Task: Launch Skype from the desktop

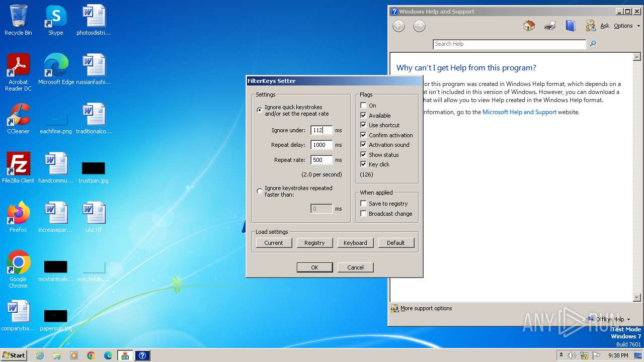Action: (55, 20)
